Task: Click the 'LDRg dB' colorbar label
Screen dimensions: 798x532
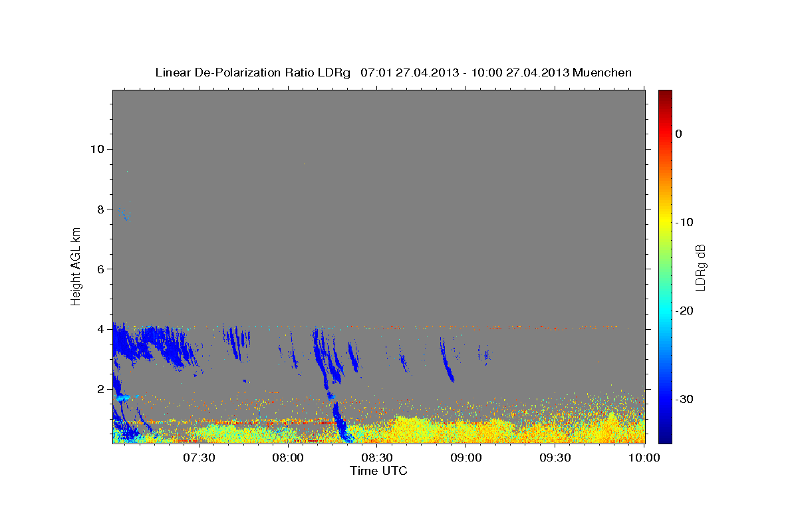Action: coord(700,267)
